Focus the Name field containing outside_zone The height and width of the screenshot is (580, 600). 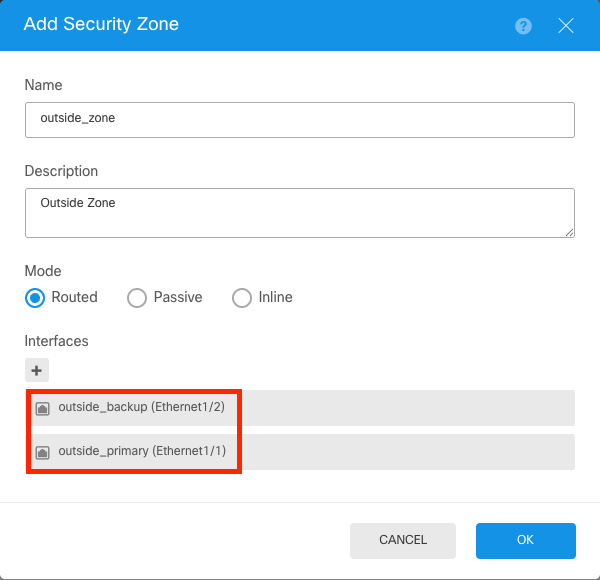(300, 120)
